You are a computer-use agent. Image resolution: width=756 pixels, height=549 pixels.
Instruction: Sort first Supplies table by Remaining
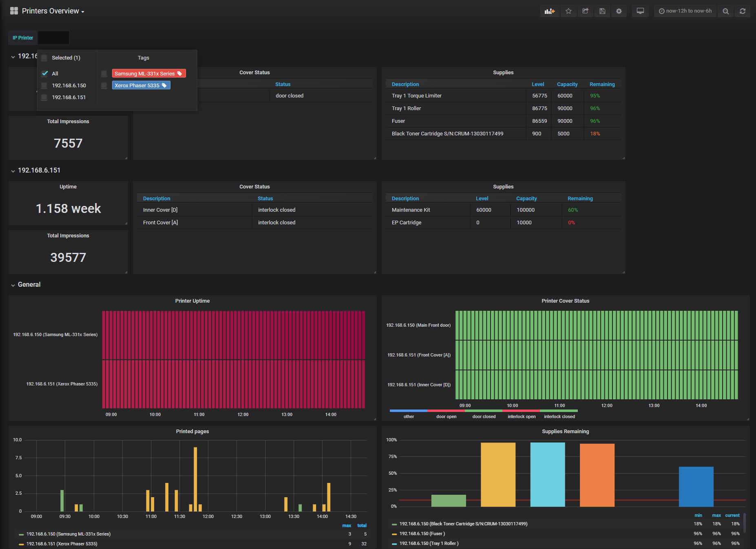point(602,84)
